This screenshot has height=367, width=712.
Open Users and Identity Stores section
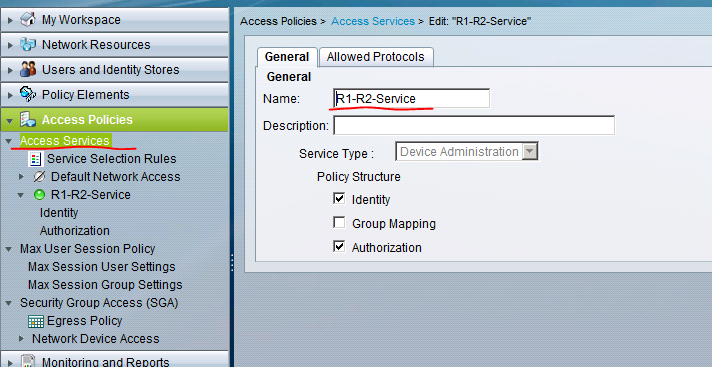point(115,69)
